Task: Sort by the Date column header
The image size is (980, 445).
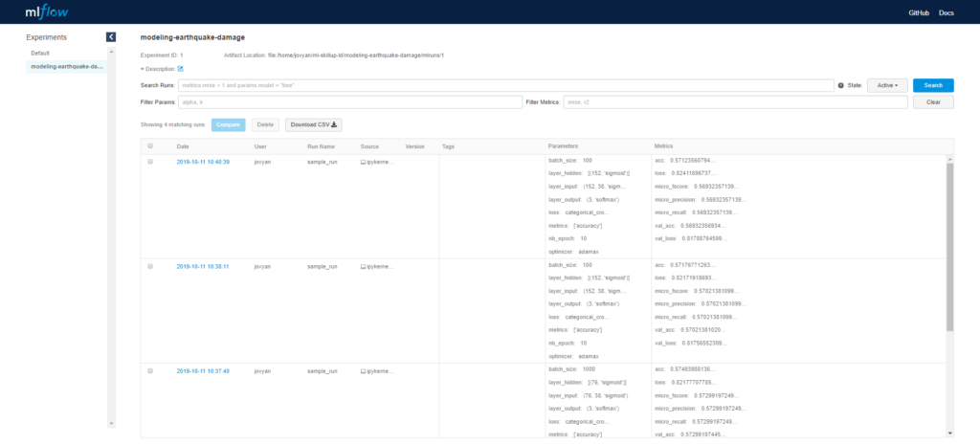Action: coord(183,146)
